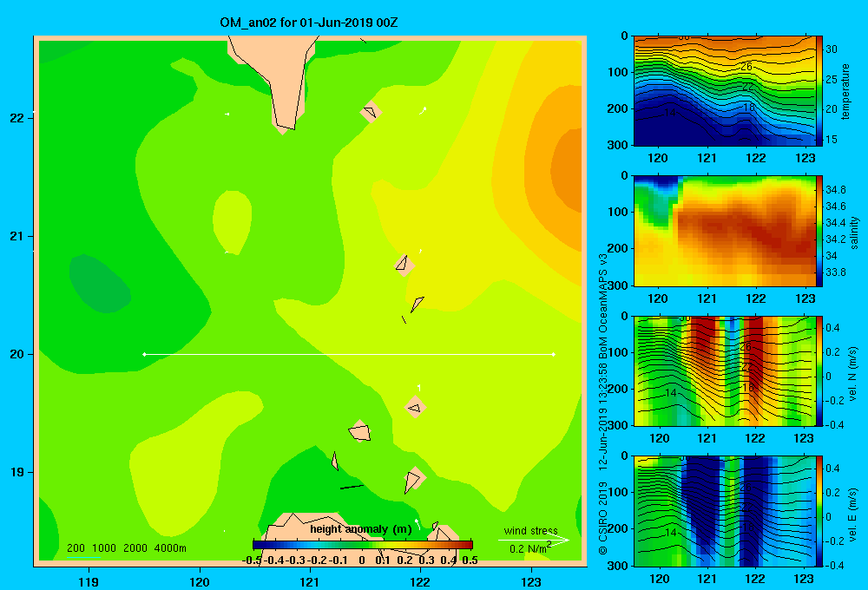Viewport: 868px width, 590px height.
Task: Click the '0.4' tick on vel. E color bar
Action: [x=832, y=469]
